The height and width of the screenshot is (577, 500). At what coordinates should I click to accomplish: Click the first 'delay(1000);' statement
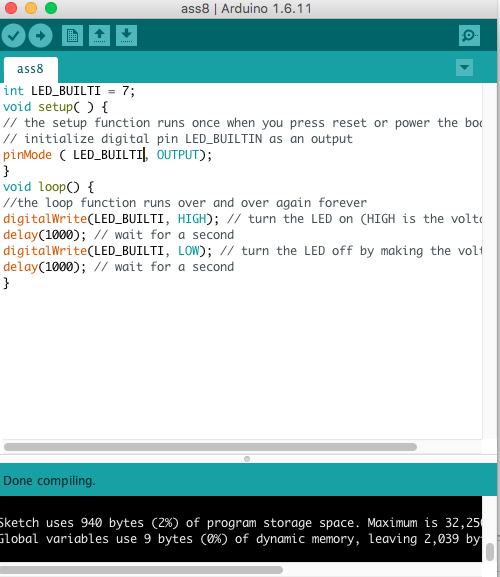tap(44, 235)
